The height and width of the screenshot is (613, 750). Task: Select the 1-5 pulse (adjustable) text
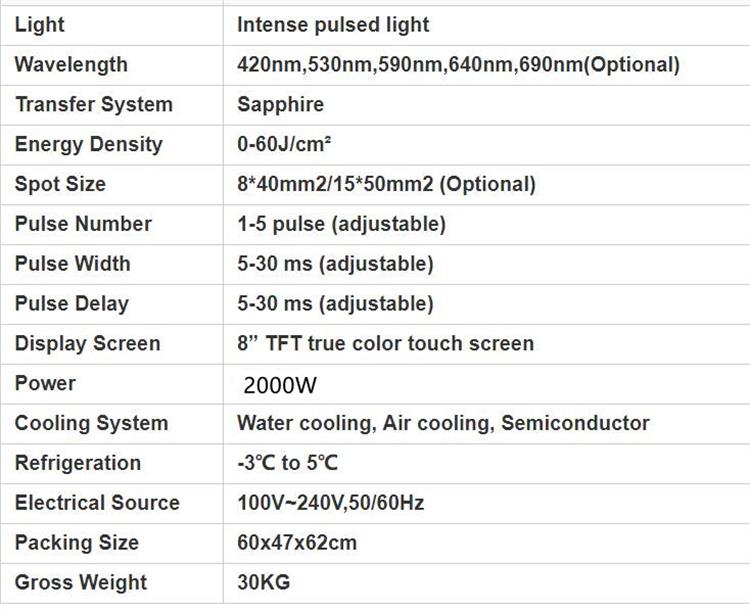click(342, 224)
